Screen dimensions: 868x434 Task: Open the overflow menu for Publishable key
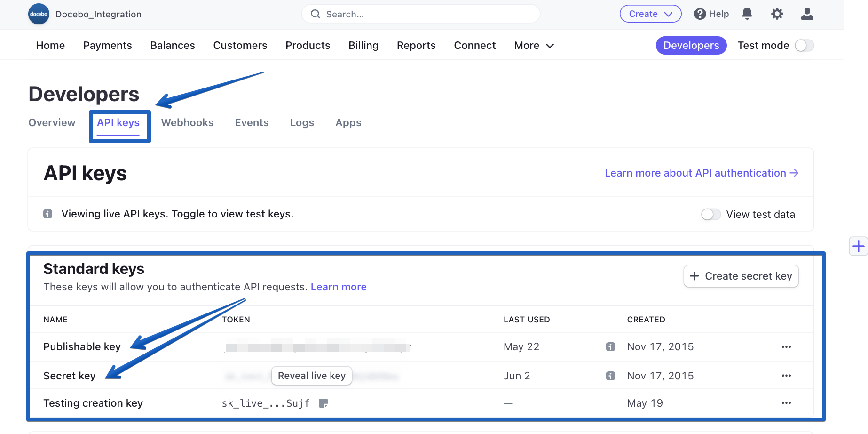point(787,346)
